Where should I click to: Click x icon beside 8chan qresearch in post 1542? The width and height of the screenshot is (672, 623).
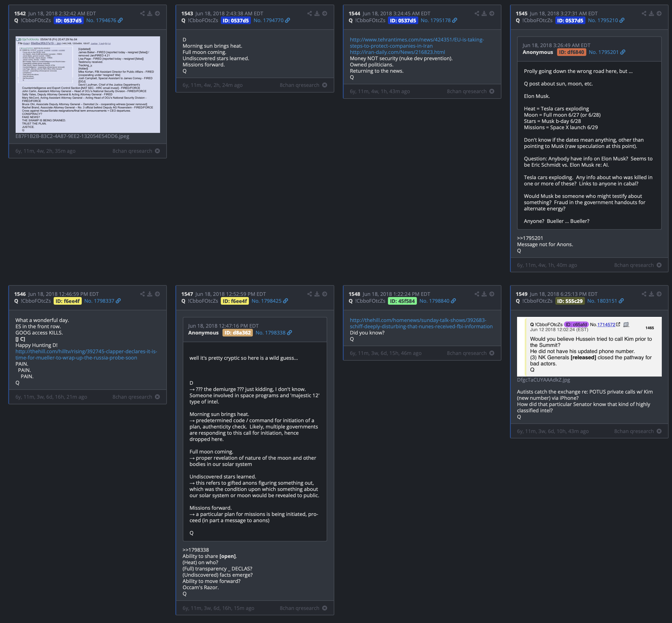[x=157, y=151]
